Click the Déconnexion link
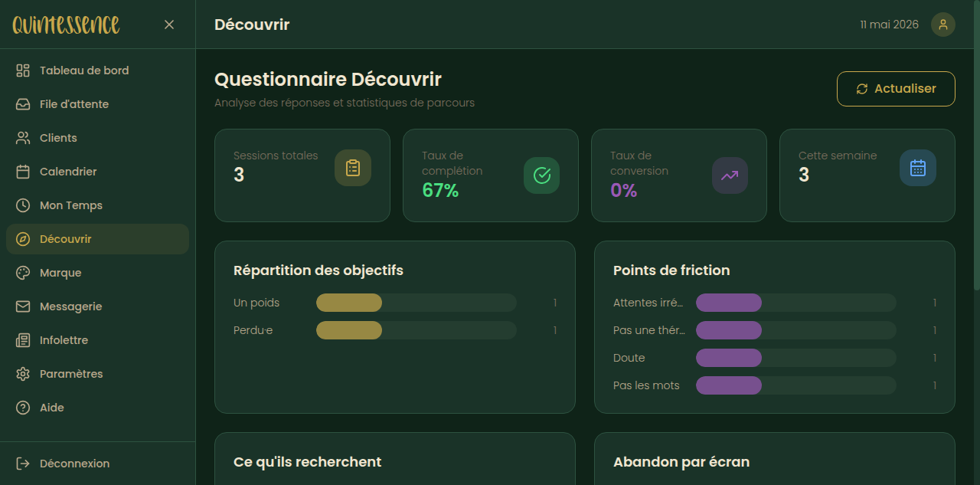 (97, 464)
